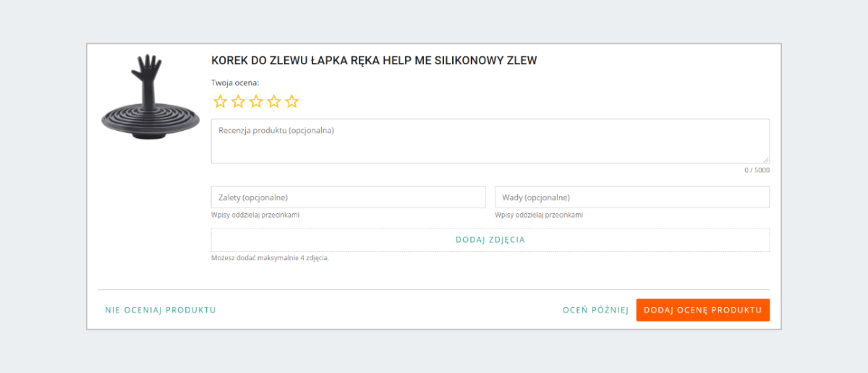The image size is (868, 373).
Task: Give a three-star rating
Action: (256, 101)
